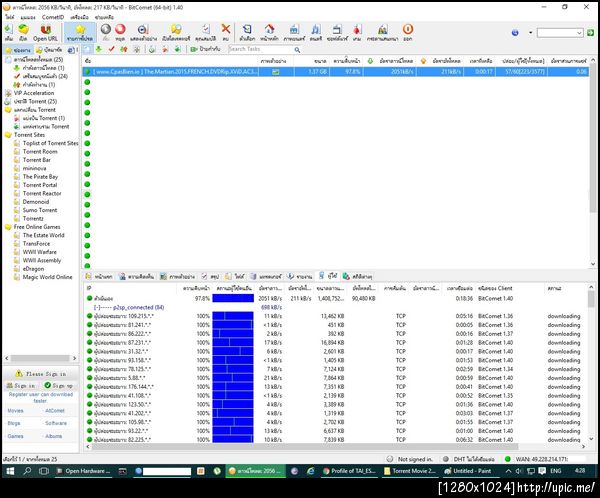The height and width of the screenshot is (498, 600).
Task: Click the Open URL toolbar button
Action: (48, 32)
